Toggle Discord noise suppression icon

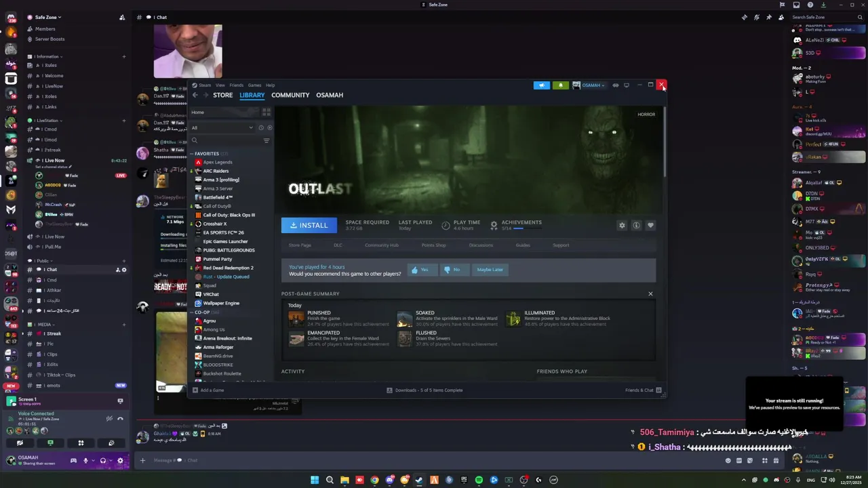[x=109, y=419]
